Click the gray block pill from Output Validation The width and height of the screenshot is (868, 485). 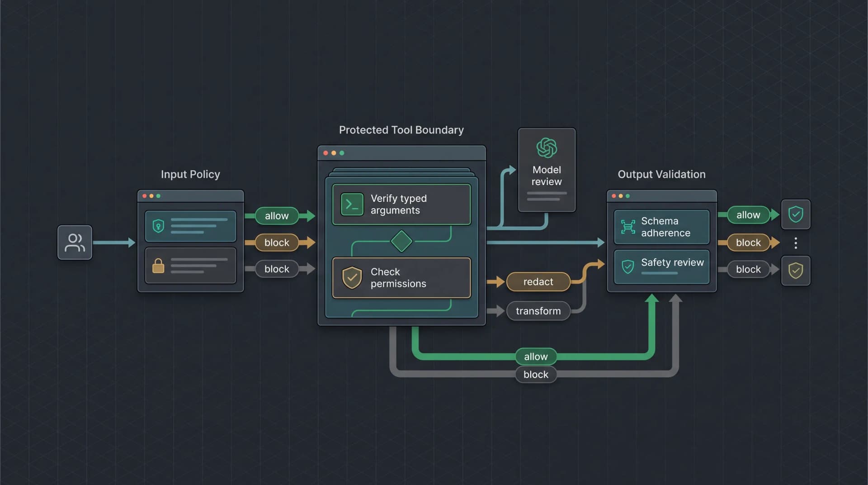pyautogui.click(x=748, y=269)
